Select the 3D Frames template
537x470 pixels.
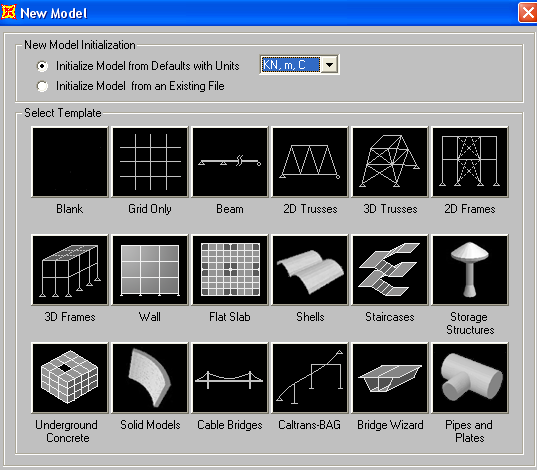click(x=70, y=270)
